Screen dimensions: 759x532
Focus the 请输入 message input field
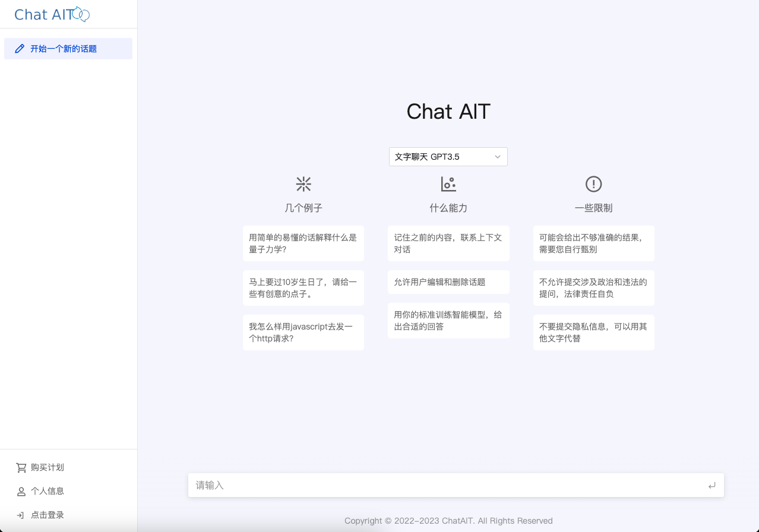[445, 485]
